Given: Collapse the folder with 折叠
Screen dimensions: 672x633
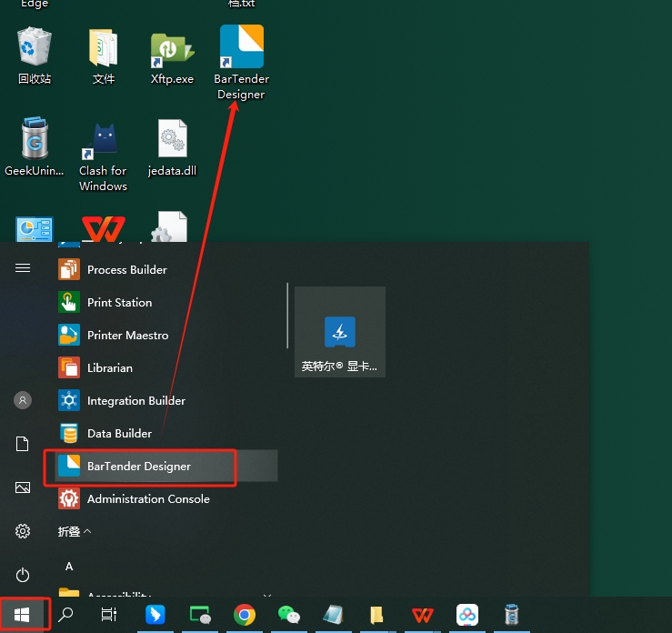Looking at the screenshot, I should coord(75,531).
